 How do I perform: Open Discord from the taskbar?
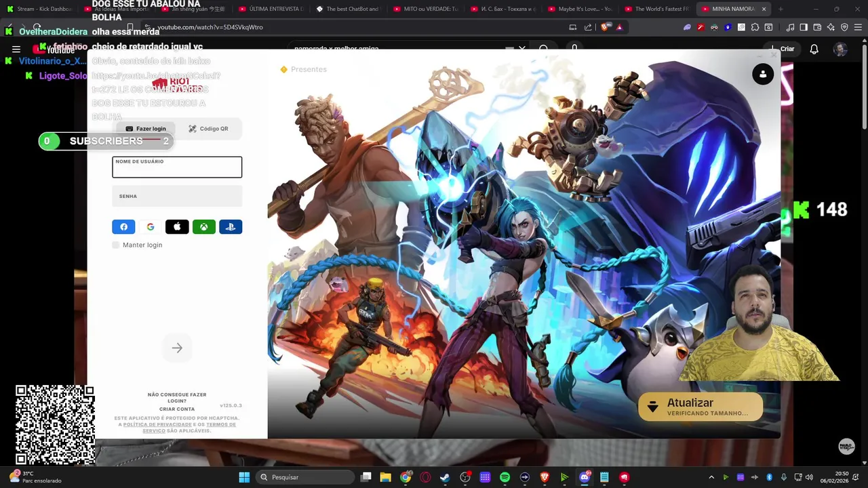pyautogui.click(x=585, y=477)
